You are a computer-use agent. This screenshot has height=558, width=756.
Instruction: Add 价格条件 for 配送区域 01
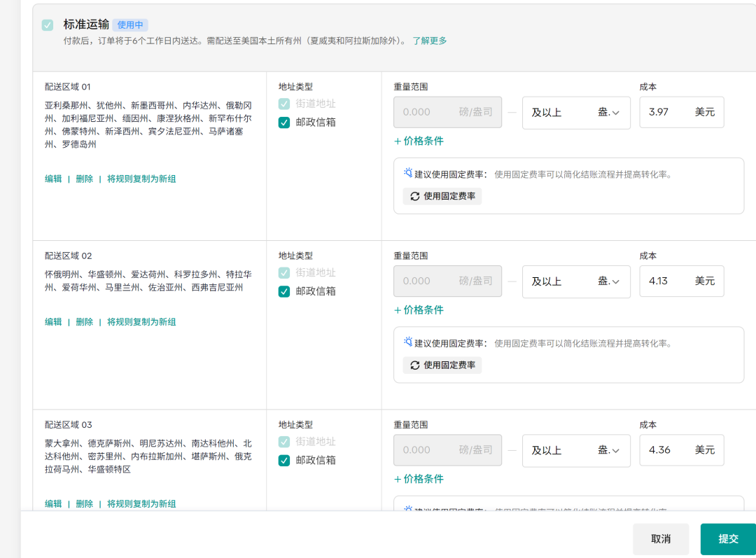pyautogui.click(x=419, y=141)
